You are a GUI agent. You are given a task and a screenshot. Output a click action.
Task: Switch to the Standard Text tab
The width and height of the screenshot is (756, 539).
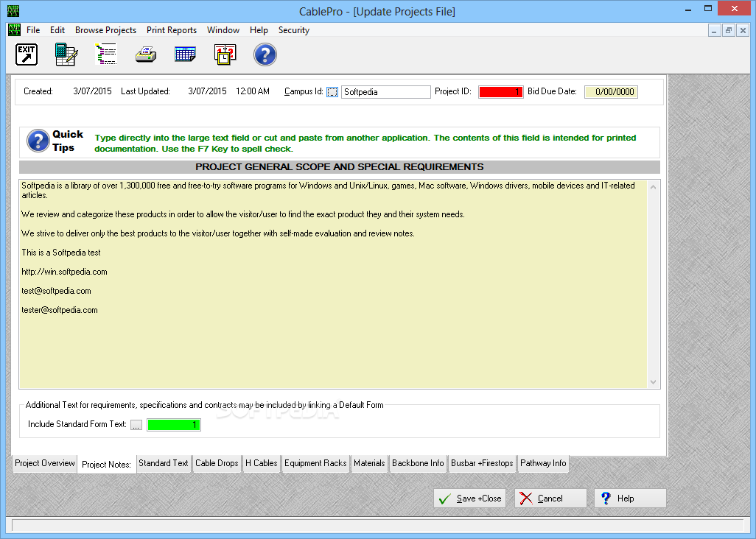(164, 463)
